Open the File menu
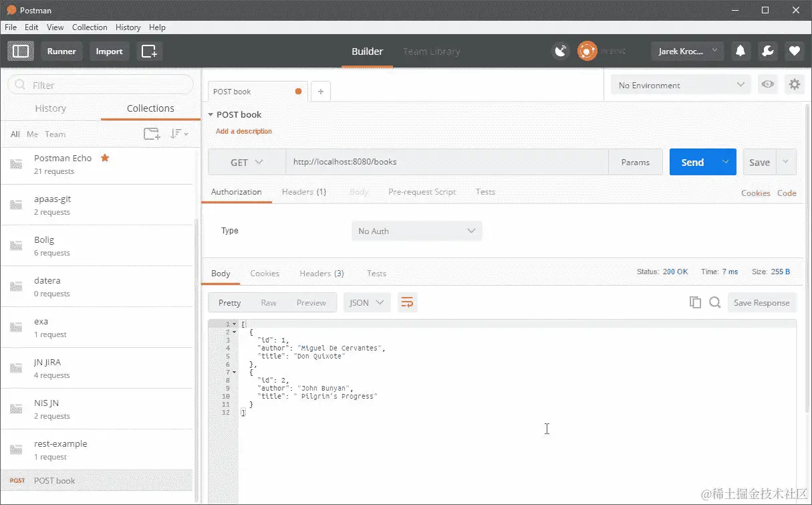This screenshot has height=505, width=812. click(11, 27)
